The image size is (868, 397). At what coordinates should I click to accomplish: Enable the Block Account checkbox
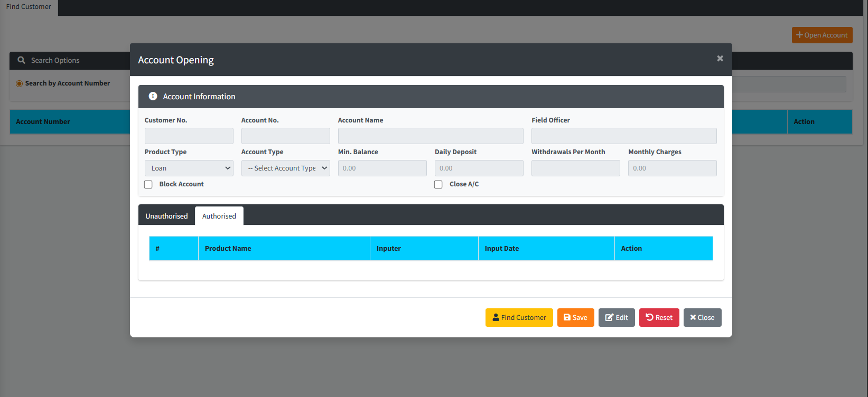pyautogui.click(x=148, y=184)
